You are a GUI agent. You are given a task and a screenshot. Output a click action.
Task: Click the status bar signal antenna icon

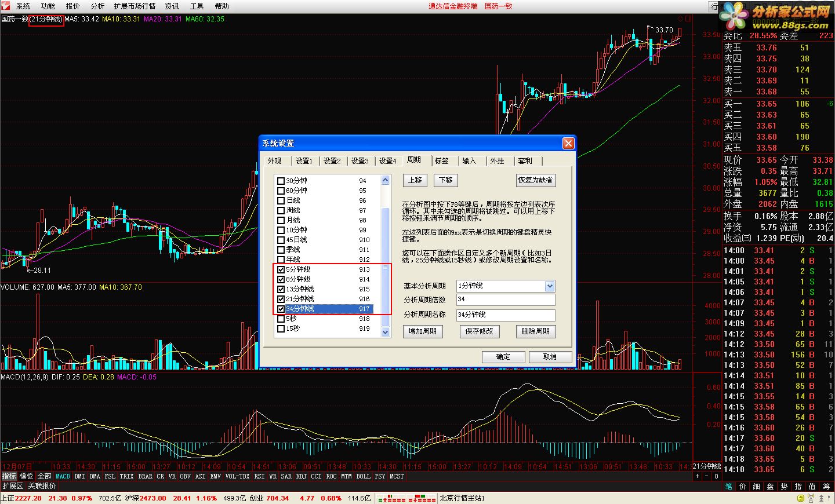tap(811, 498)
